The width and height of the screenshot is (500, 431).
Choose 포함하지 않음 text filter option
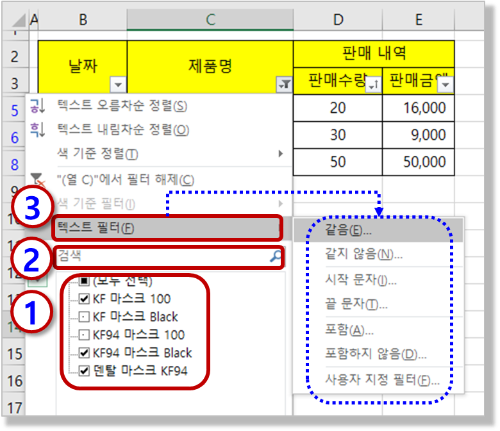pos(378,354)
